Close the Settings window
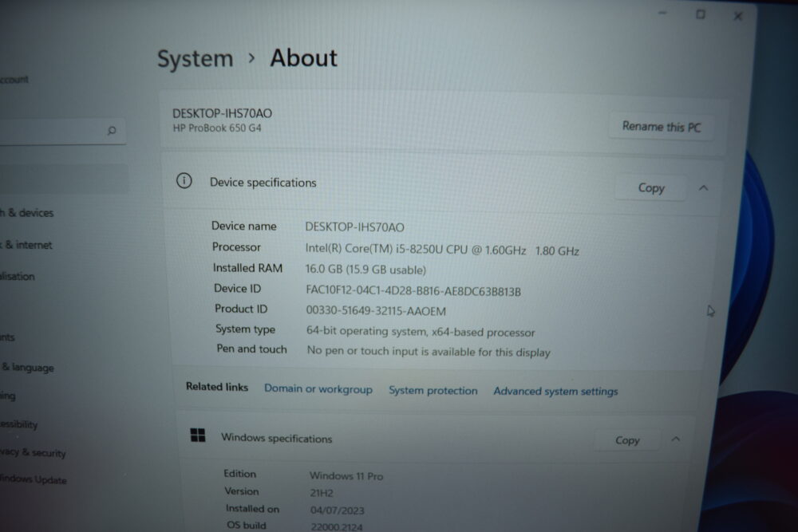Image resolution: width=798 pixels, height=532 pixels. click(x=738, y=16)
